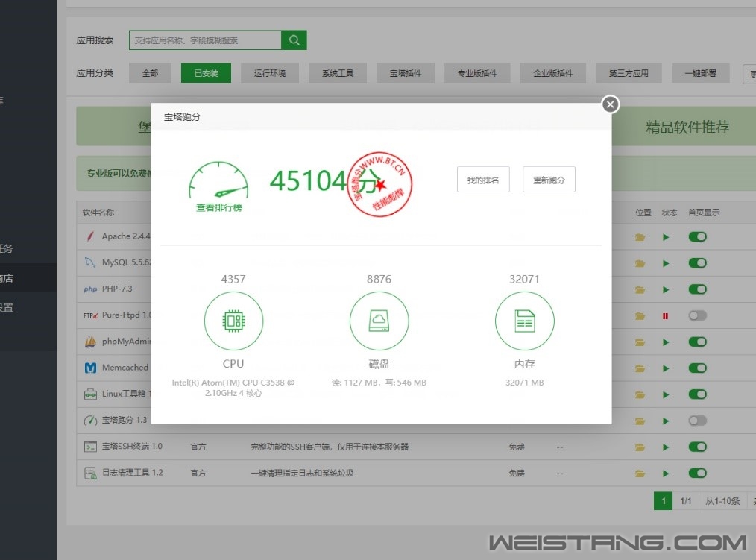
Task: Click the Linux工具箱 status play icon
Action: (x=666, y=394)
